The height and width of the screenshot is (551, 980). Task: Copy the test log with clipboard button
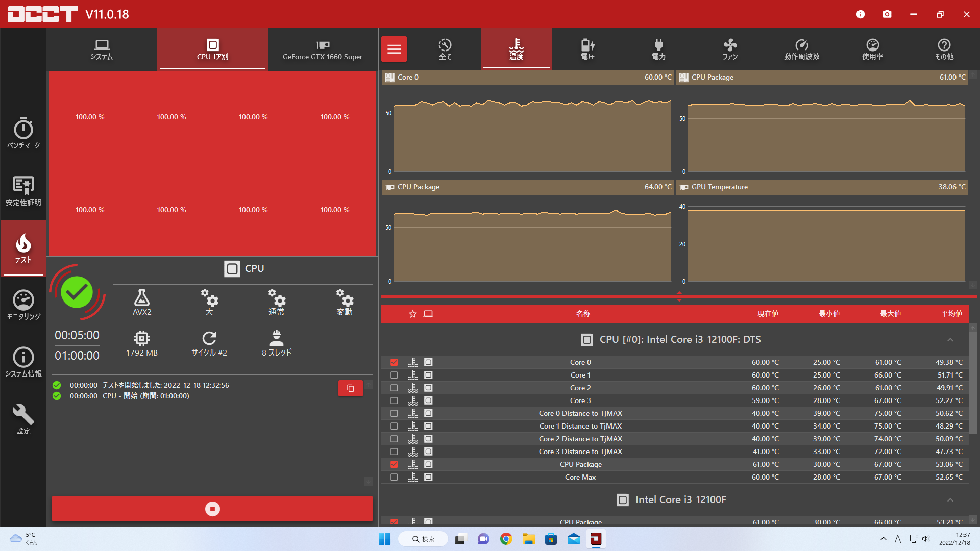[x=351, y=388]
